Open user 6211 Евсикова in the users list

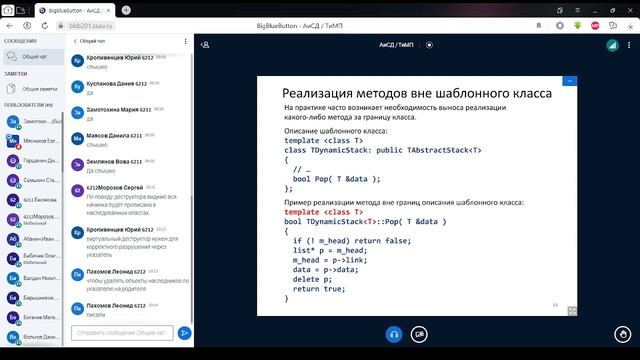point(33,200)
